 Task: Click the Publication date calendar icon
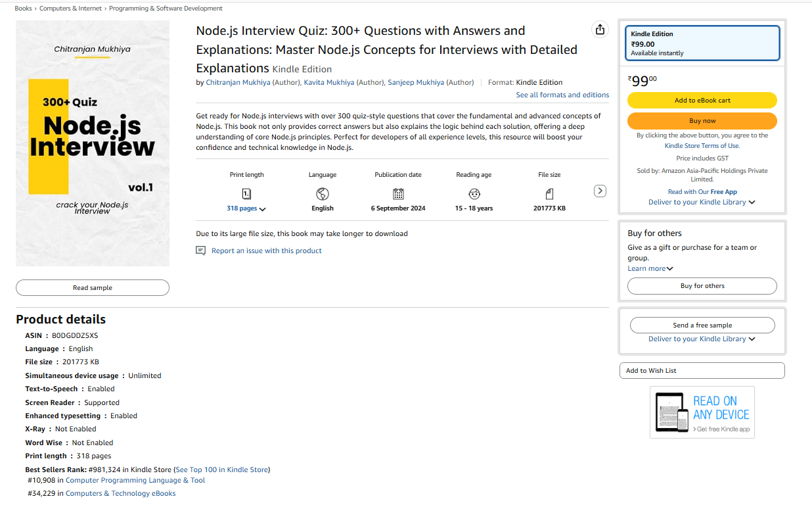point(398,193)
